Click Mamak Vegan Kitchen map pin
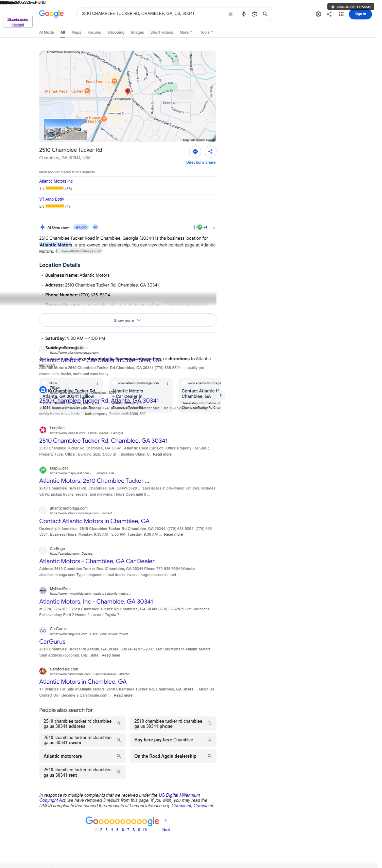Viewport: 382px width, 868px height. coord(87,91)
